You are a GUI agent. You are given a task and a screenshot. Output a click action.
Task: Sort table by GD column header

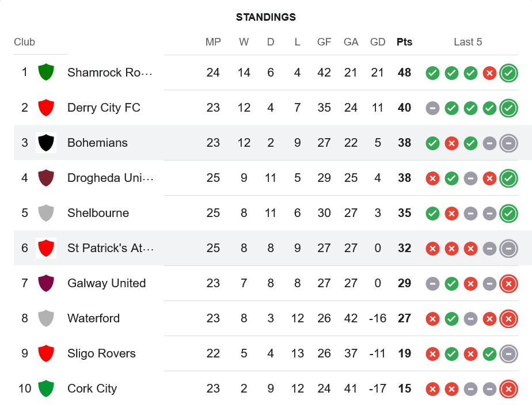pos(378,42)
